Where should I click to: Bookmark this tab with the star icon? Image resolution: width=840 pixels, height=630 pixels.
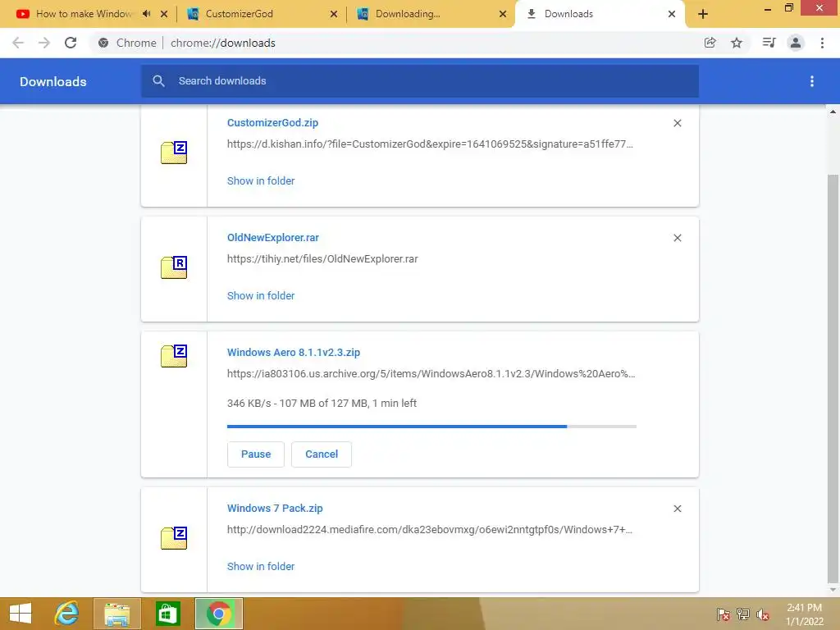[737, 43]
